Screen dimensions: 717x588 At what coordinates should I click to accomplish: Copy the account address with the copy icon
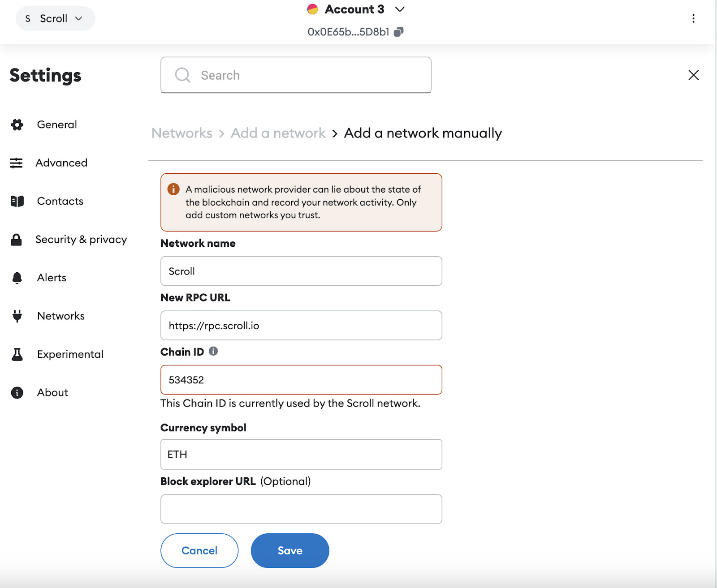[x=399, y=32]
